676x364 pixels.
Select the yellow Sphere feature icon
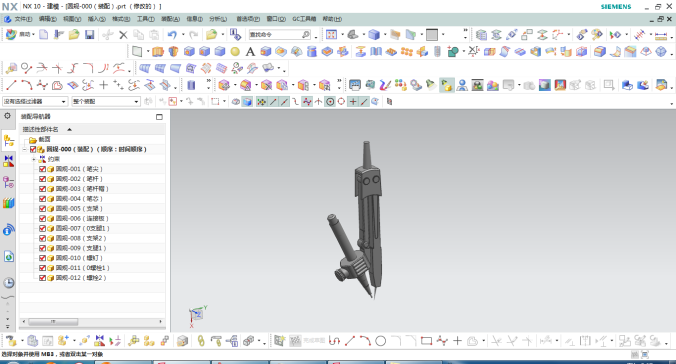tap(235, 52)
